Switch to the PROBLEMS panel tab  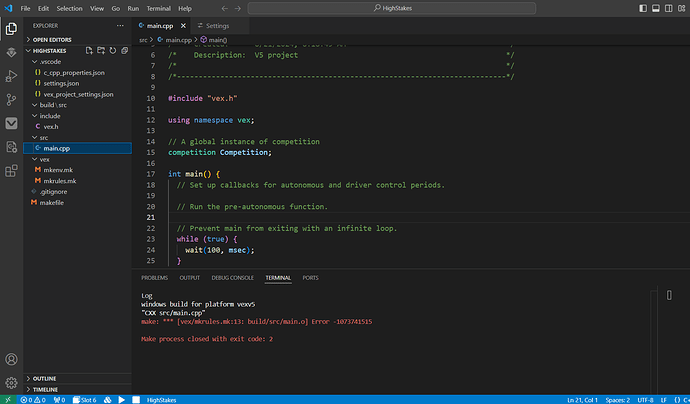point(154,278)
